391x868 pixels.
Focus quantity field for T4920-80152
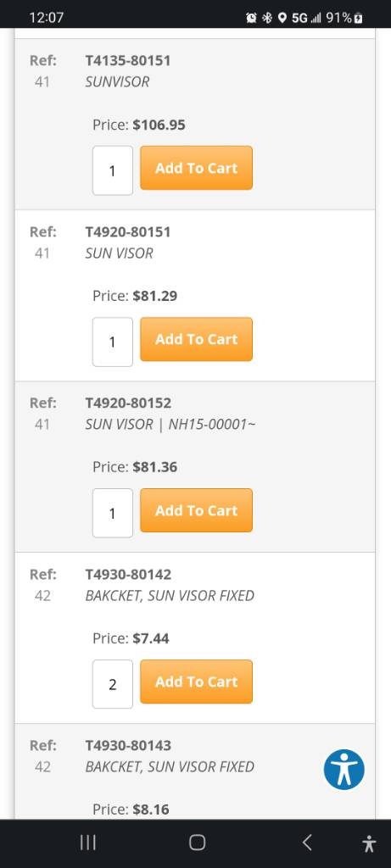click(113, 513)
